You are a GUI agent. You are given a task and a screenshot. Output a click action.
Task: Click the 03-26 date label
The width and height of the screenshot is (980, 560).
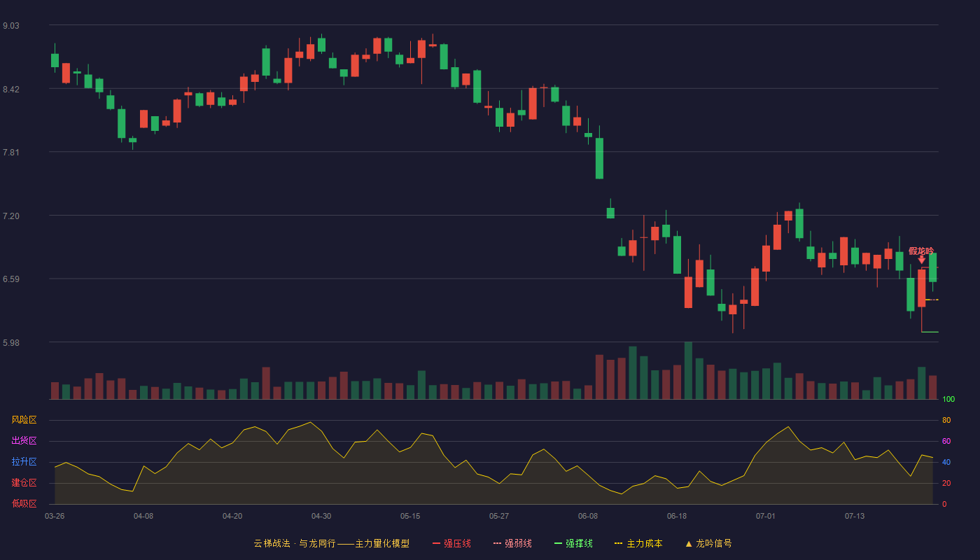pyautogui.click(x=55, y=516)
